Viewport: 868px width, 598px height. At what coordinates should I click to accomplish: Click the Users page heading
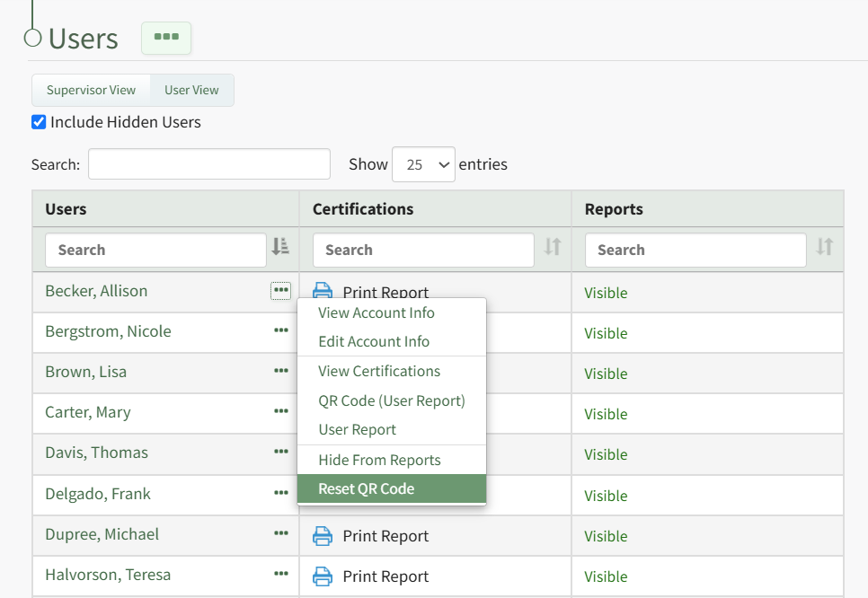click(x=83, y=39)
